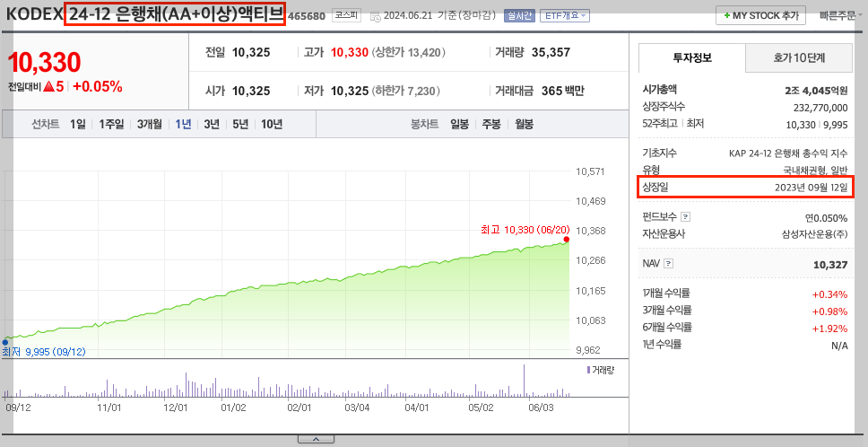Screen dimensions: 868x447
Task: Click the current price 10,330
Action: click(x=44, y=62)
